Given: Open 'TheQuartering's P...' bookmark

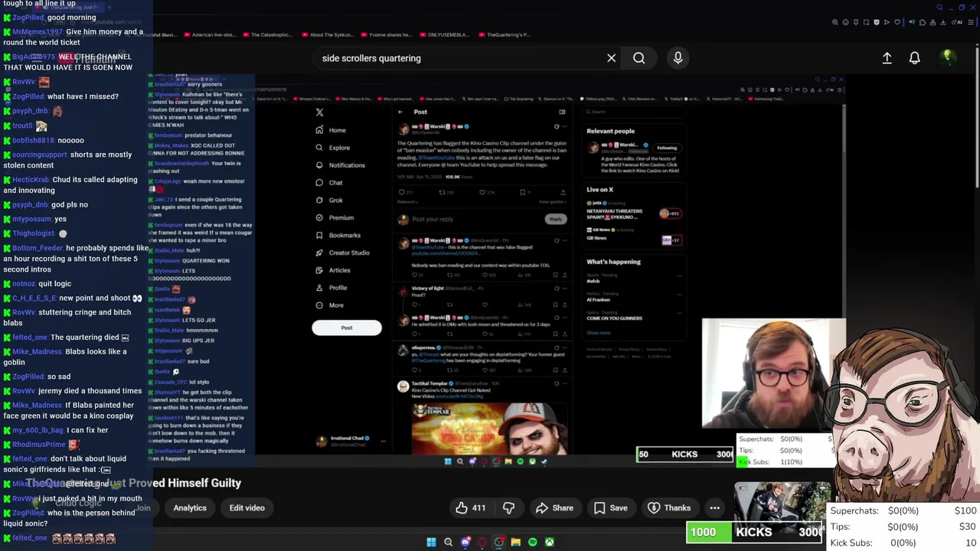Looking at the screenshot, I should click(504, 34).
